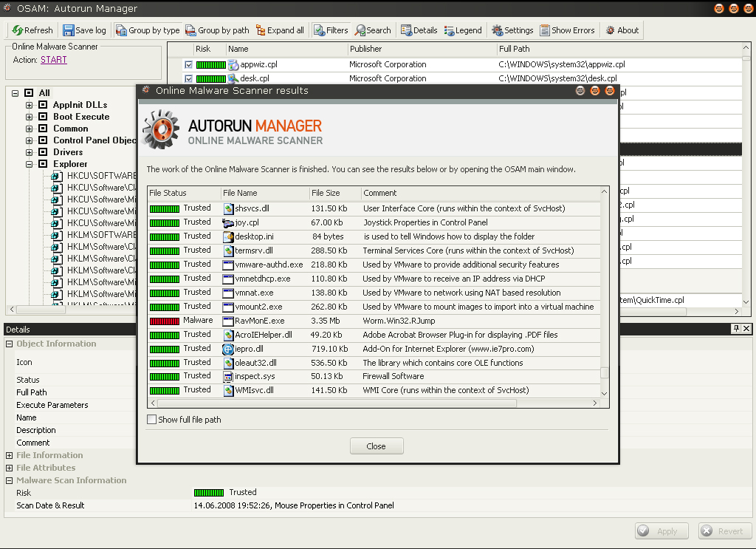Expand the Control Panel Objects node
The image size is (756, 549).
tap(29, 140)
